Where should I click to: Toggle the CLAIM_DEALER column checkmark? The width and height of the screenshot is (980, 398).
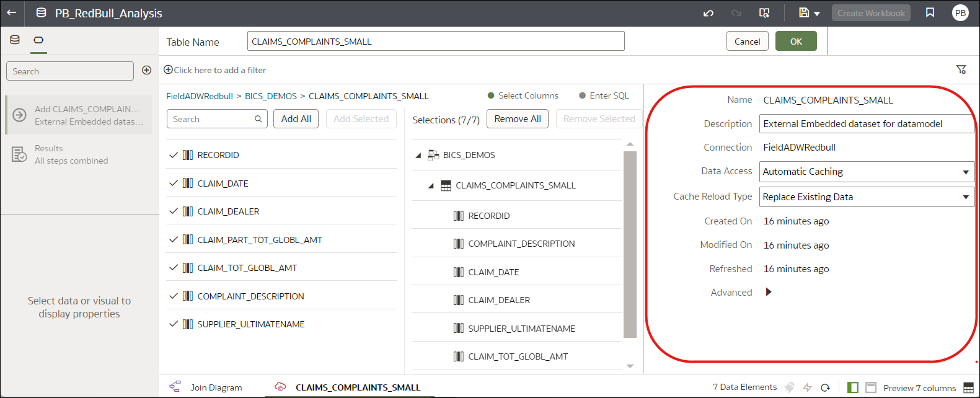(x=174, y=211)
